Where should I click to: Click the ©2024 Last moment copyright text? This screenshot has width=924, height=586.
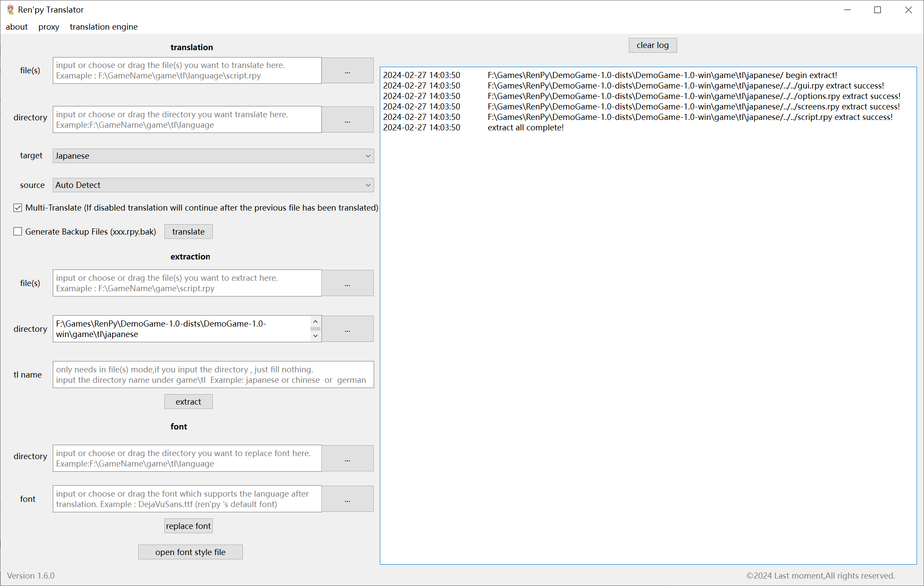pos(821,576)
